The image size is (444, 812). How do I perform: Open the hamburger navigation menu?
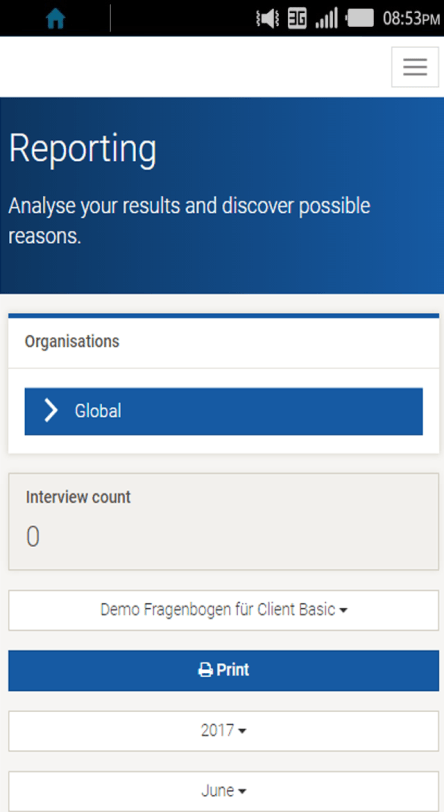tap(415, 67)
